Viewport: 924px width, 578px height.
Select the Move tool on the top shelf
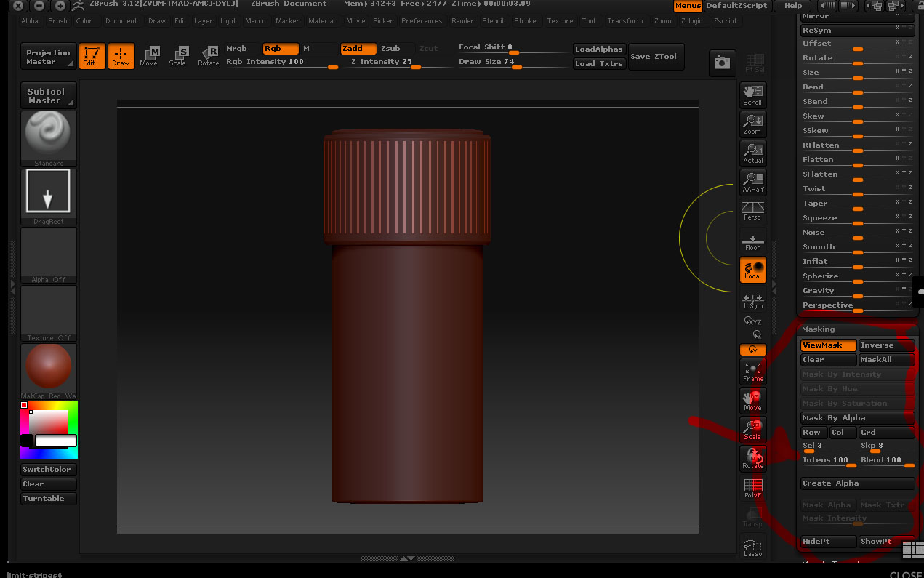148,56
